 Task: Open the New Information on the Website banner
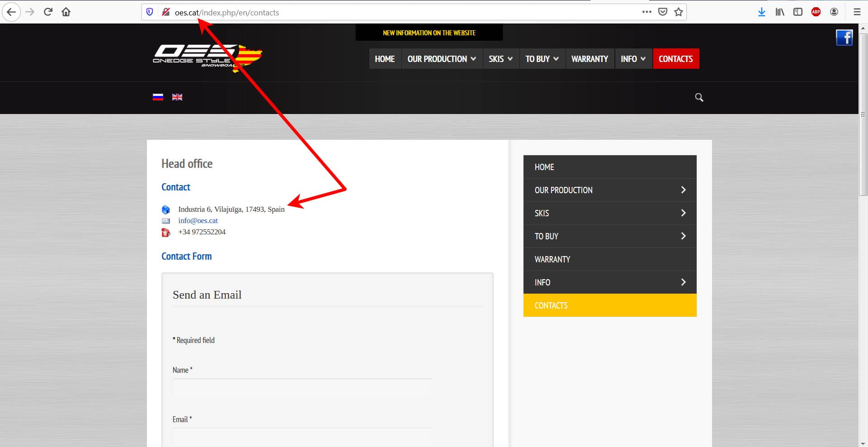click(429, 33)
